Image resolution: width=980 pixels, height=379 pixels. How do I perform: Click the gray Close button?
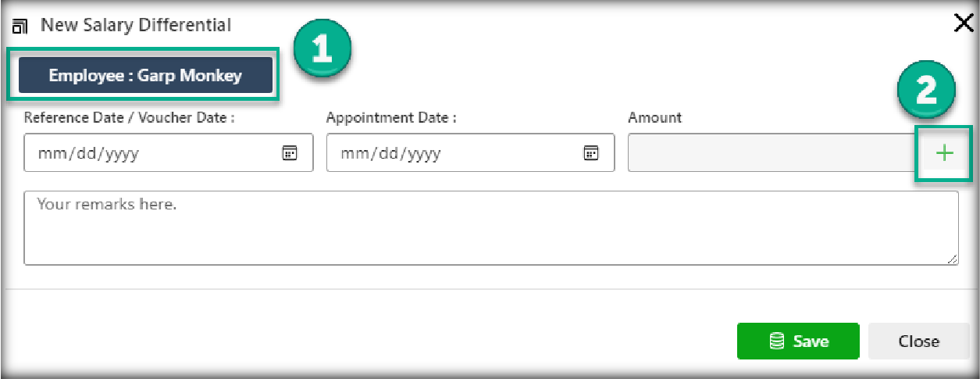(x=918, y=341)
